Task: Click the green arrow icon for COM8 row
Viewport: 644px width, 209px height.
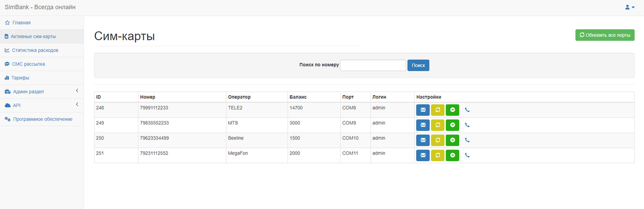Action: point(452,110)
